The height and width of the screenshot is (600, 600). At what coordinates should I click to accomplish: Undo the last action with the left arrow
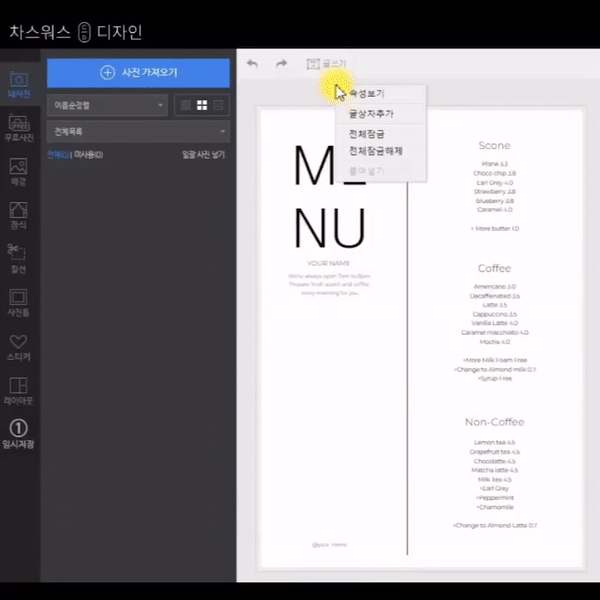(x=252, y=64)
